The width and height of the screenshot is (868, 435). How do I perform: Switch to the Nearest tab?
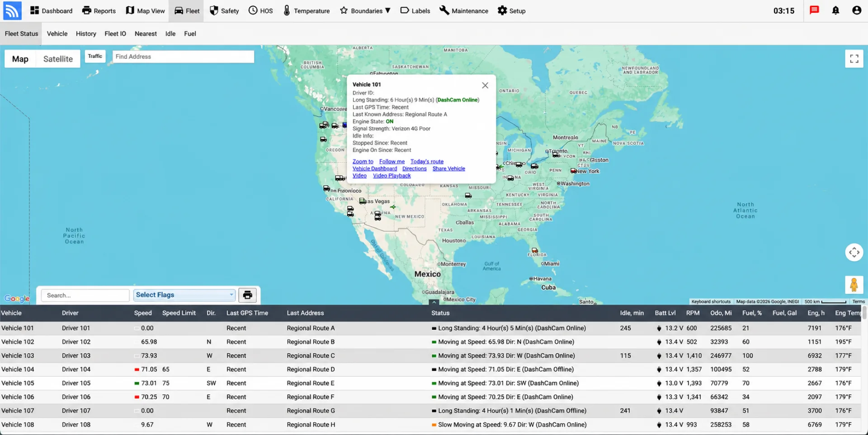pyautogui.click(x=146, y=33)
